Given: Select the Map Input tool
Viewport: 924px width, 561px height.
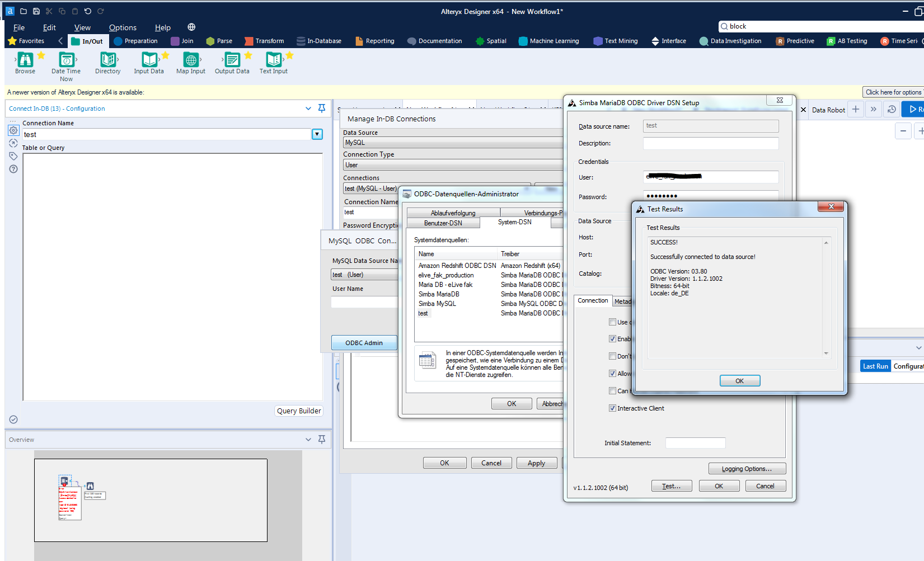Looking at the screenshot, I should (x=191, y=59).
